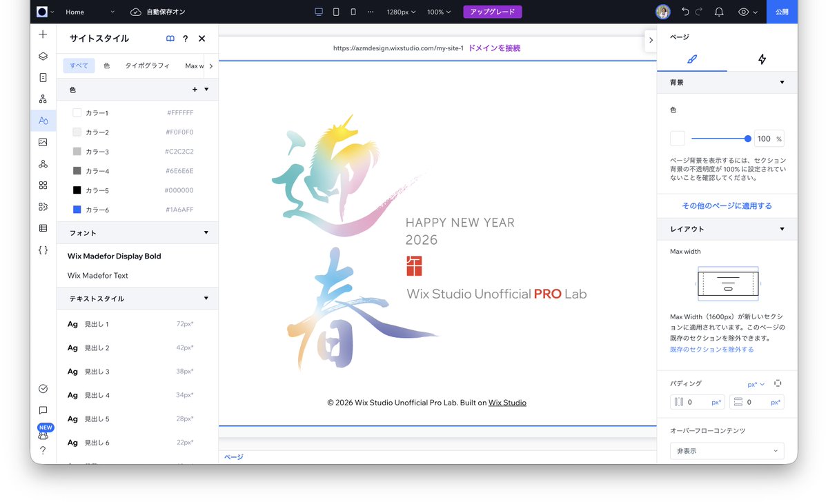Screen dimensions: 828x504
Task: Adjust the background opacity slider handle
Action: 748,139
